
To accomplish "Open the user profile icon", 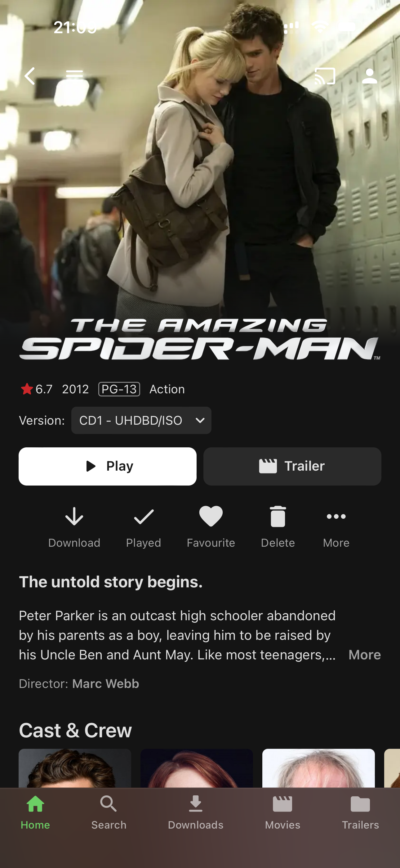I will pos(369,76).
